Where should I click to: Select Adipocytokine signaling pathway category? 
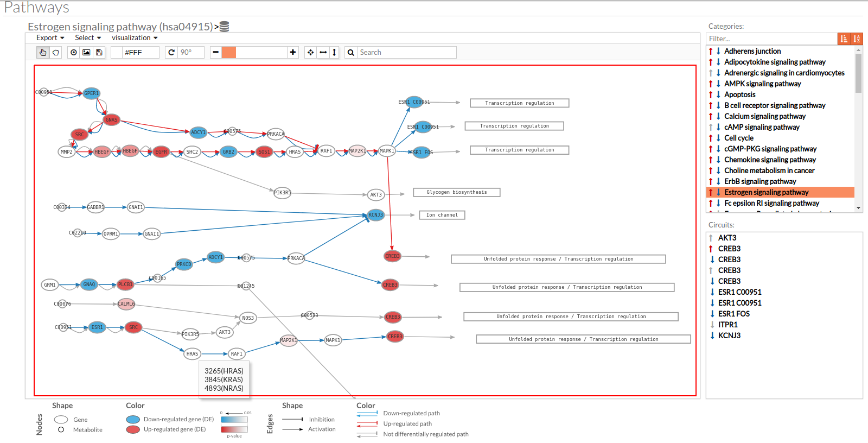[775, 62]
